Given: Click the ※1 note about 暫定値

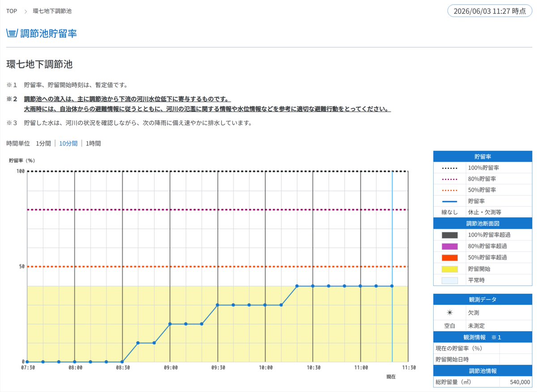Looking at the screenshot, I should (77, 84).
